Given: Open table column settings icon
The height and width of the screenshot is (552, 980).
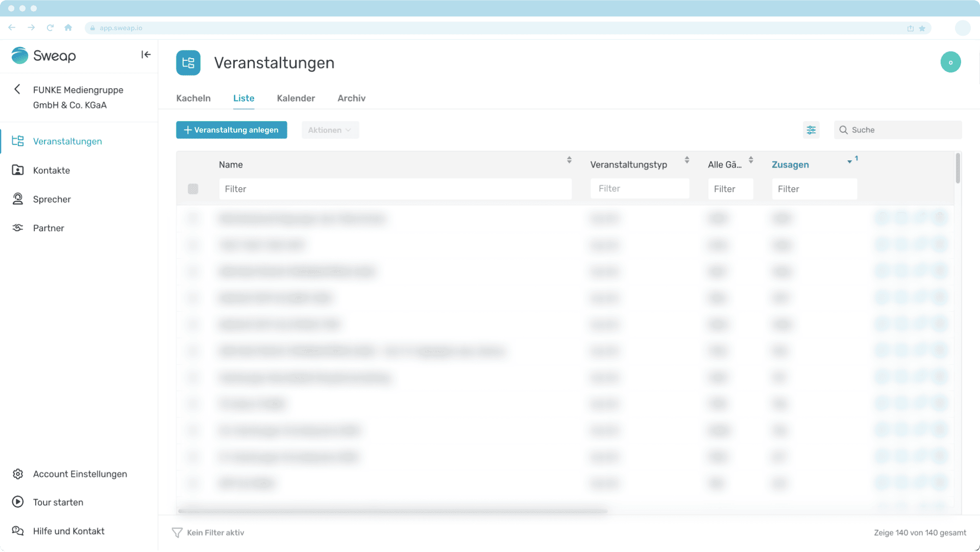Looking at the screenshot, I should (811, 130).
